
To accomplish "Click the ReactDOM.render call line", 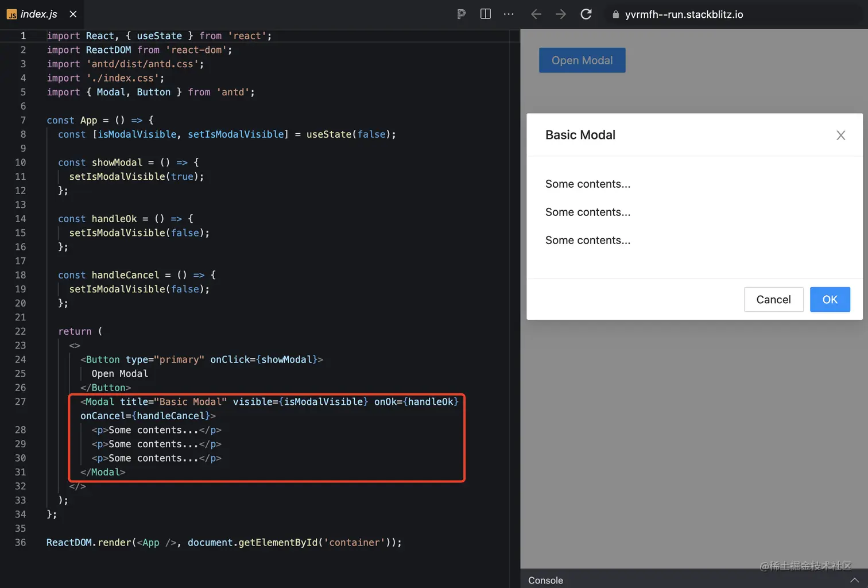I will [x=224, y=542].
